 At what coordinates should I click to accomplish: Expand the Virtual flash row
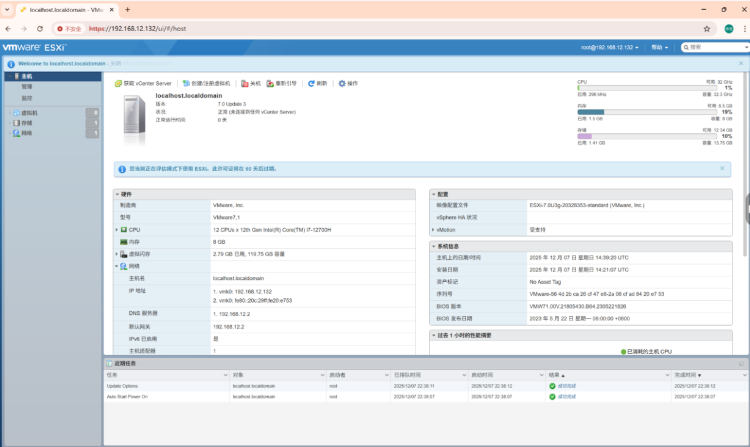point(116,254)
